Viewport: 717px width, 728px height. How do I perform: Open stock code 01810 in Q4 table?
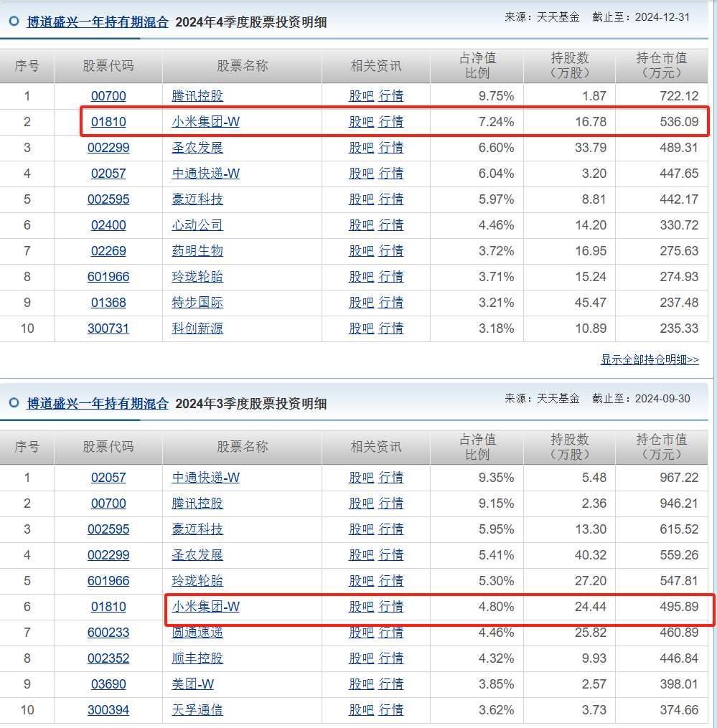[x=108, y=122]
